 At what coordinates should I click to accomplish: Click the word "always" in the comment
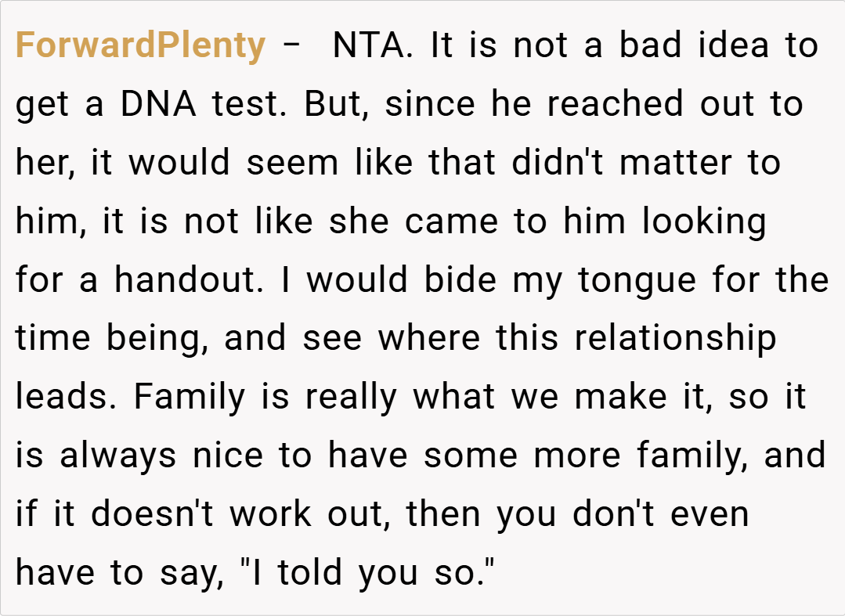click(x=118, y=456)
